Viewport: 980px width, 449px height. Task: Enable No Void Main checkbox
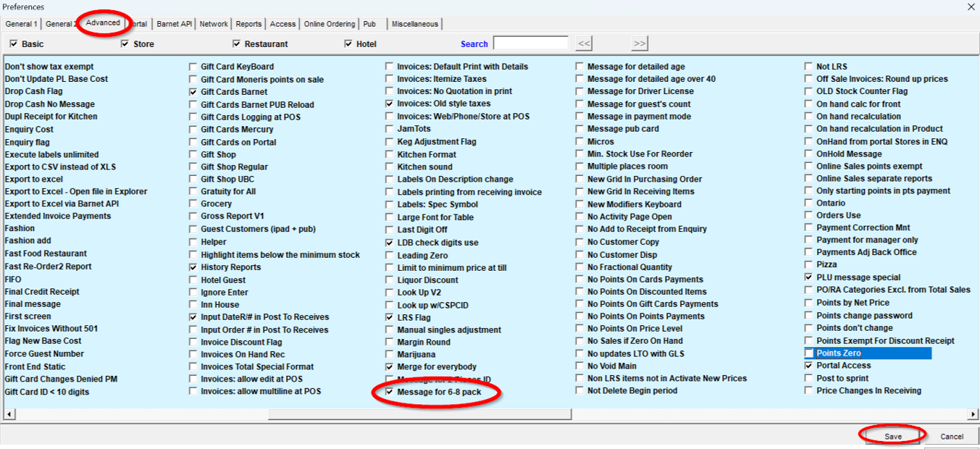(580, 366)
